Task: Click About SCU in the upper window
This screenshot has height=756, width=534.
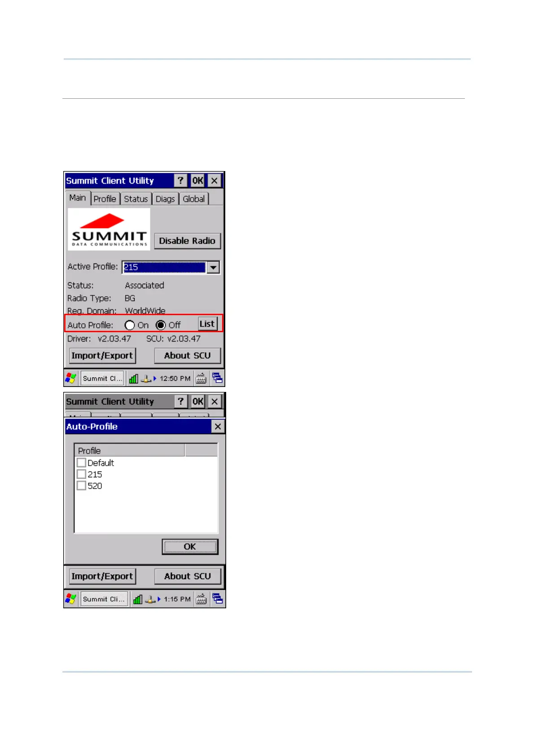Action: 188,356
